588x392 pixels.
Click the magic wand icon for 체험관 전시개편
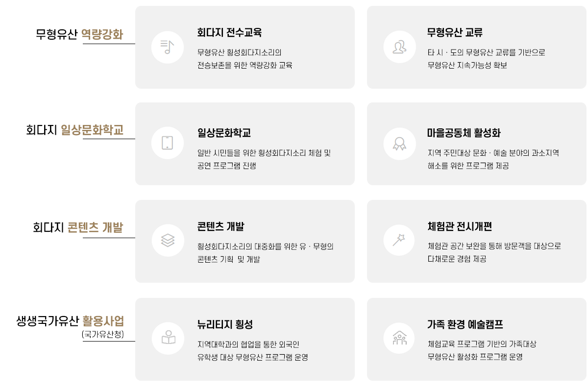399,240
